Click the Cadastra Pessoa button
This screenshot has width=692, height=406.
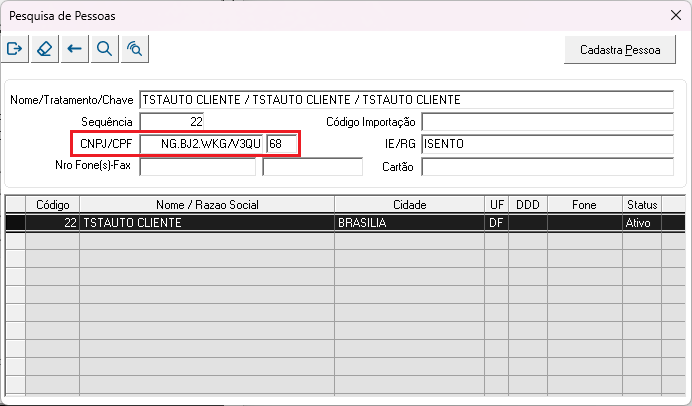620,50
